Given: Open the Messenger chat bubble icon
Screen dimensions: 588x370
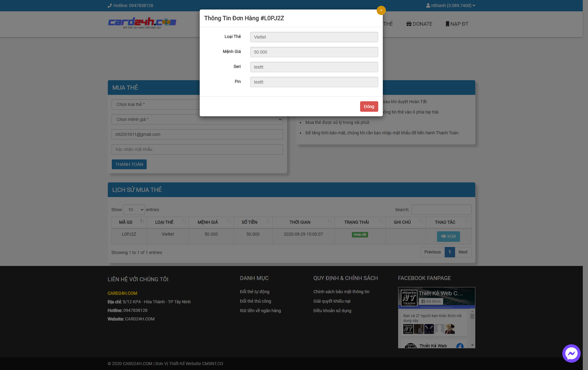Looking at the screenshot, I should click(x=571, y=353).
